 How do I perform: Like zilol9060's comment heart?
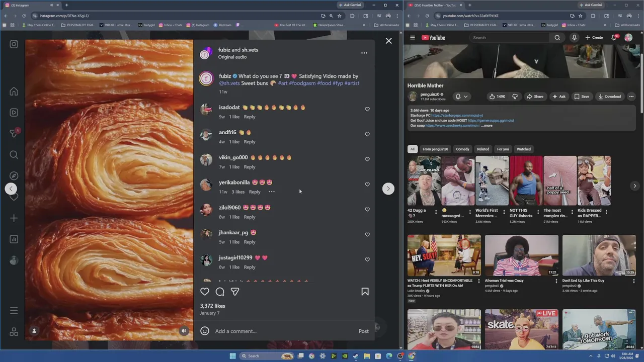pyautogui.click(x=367, y=209)
